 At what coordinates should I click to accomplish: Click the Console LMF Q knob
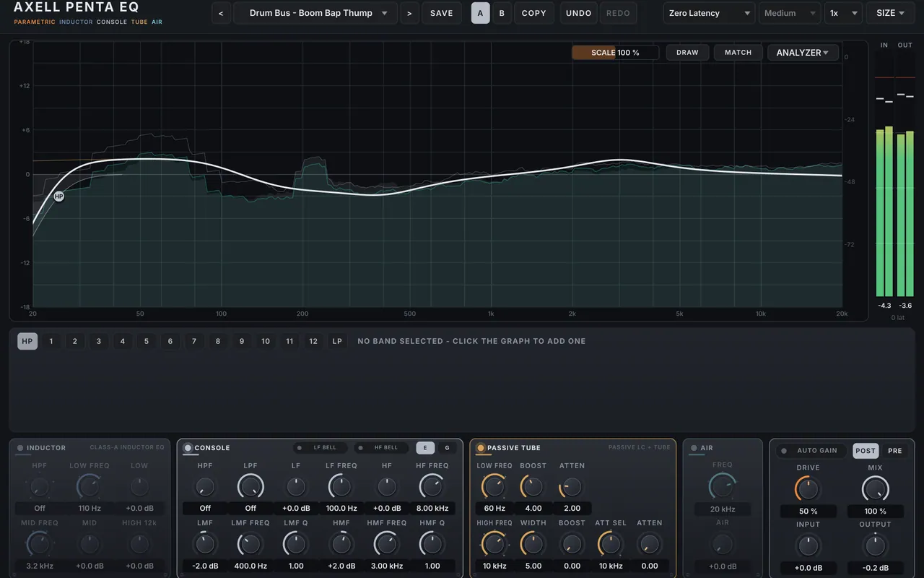point(296,543)
